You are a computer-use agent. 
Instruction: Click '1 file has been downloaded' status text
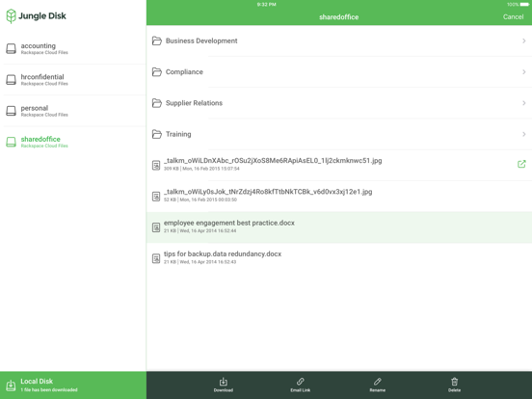(49, 389)
